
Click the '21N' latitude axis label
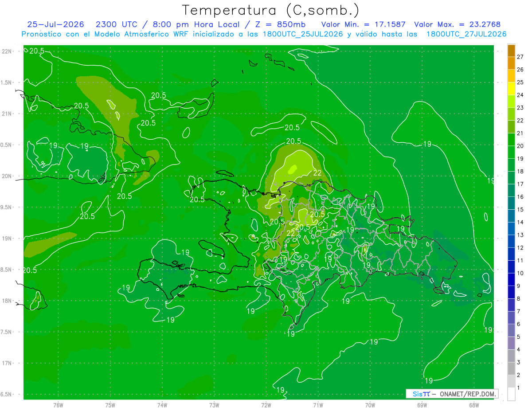(7, 114)
